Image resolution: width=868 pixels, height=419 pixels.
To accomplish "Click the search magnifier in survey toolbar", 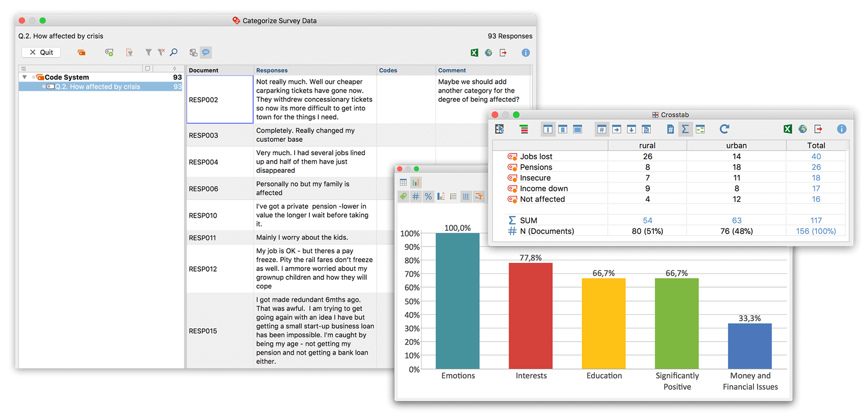I will [x=174, y=53].
